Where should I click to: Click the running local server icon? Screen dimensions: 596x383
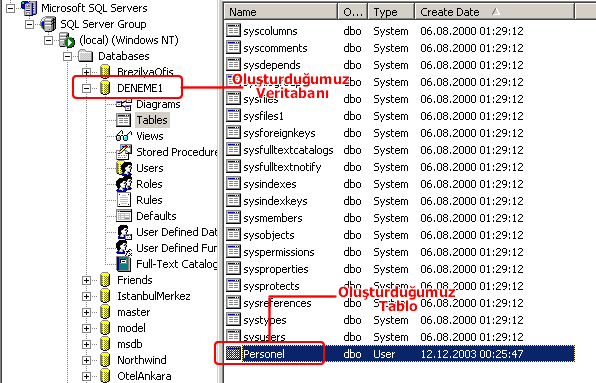pos(67,40)
